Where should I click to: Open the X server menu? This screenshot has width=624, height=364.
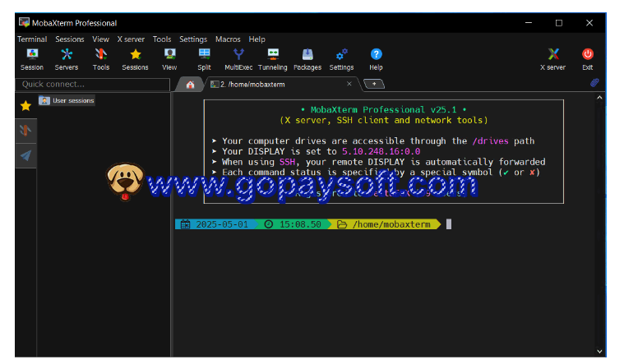click(x=131, y=39)
